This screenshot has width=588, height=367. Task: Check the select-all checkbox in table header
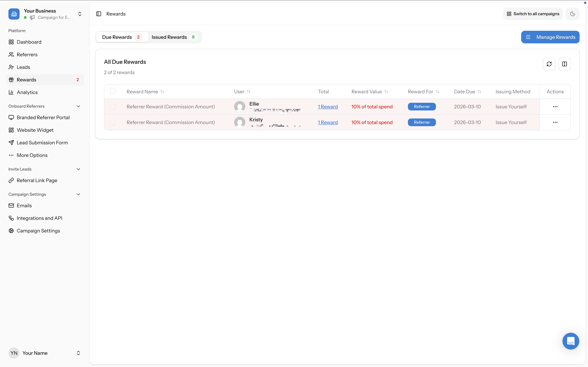[113, 91]
